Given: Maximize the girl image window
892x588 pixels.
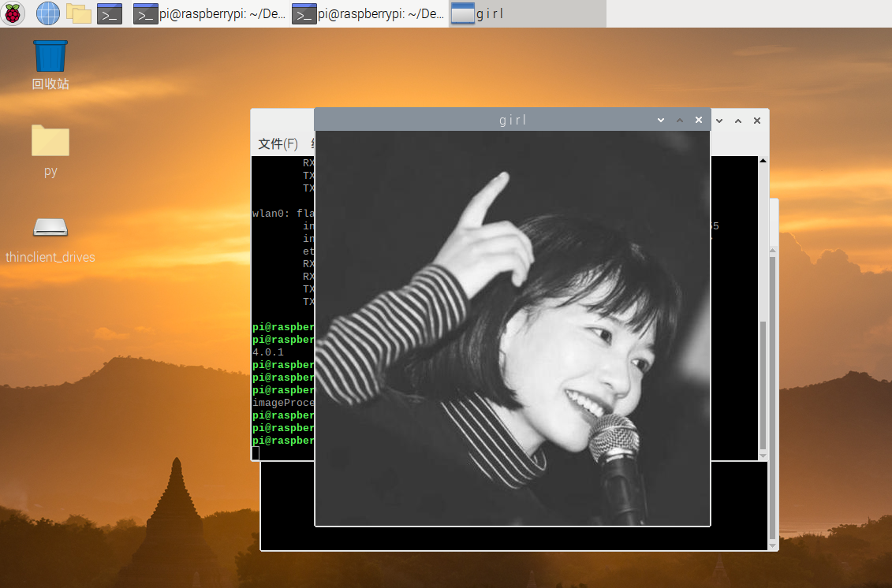Looking at the screenshot, I should tap(679, 120).
